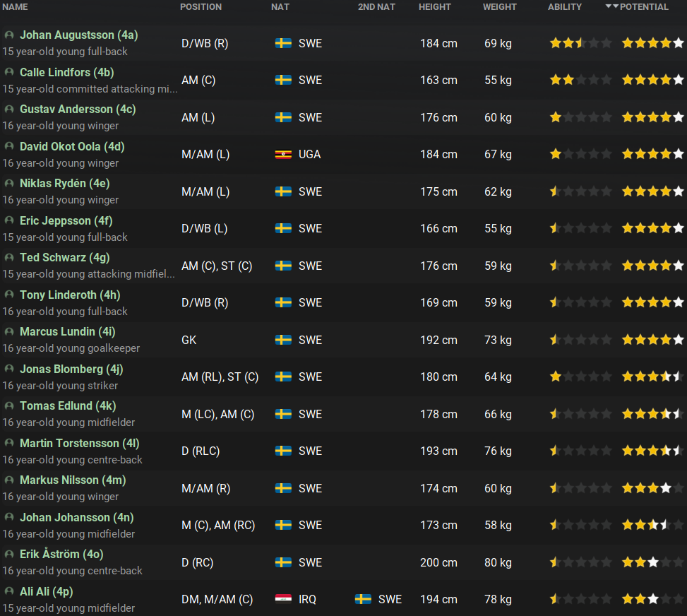The height and width of the screenshot is (616, 687).
Task: Sort by the Nat column header
Action: (x=280, y=7)
